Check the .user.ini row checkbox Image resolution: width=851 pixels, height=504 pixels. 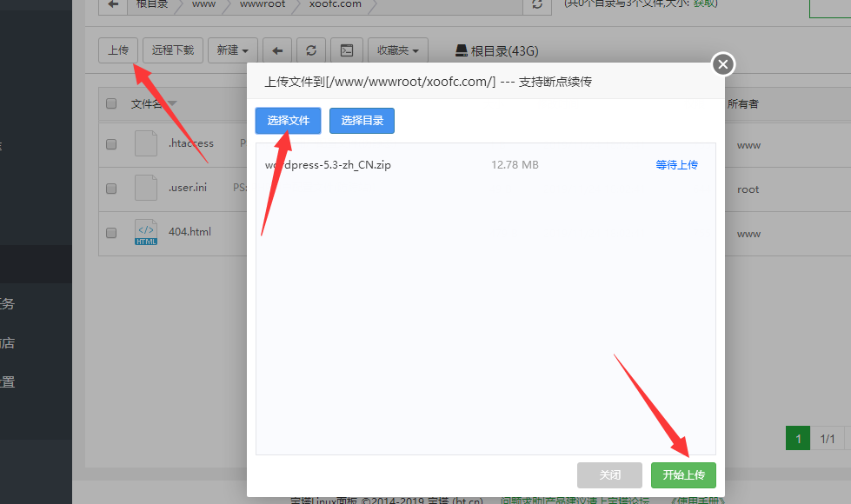pyautogui.click(x=111, y=189)
